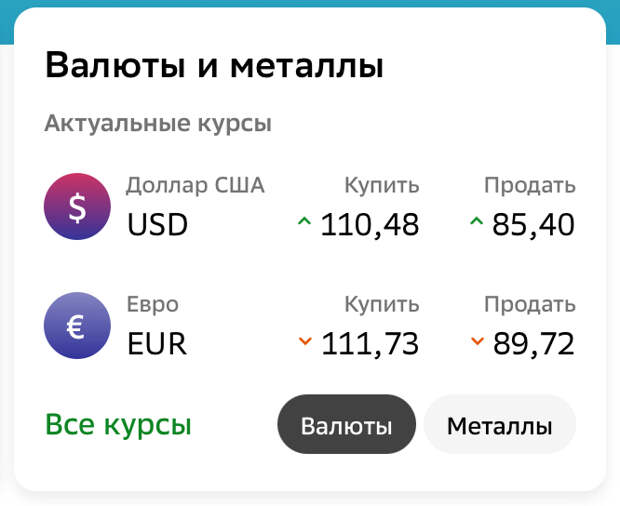Switch to the Металлы tab
This screenshot has width=620, height=506.
(499, 424)
